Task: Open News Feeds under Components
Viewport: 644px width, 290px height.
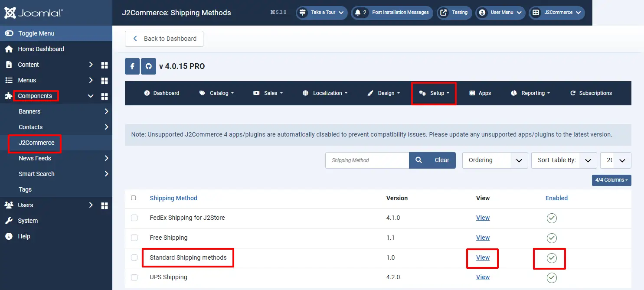Action: click(x=35, y=158)
